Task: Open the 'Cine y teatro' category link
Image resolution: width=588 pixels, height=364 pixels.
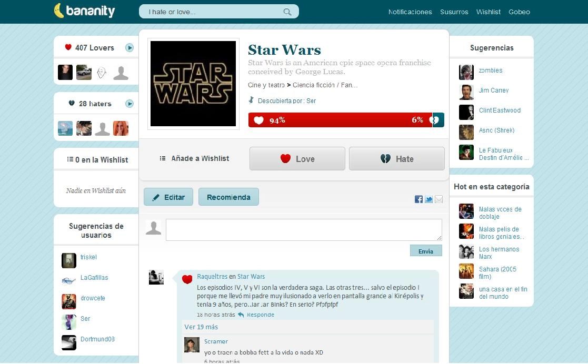Action: pyautogui.click(x=266, y=85)
